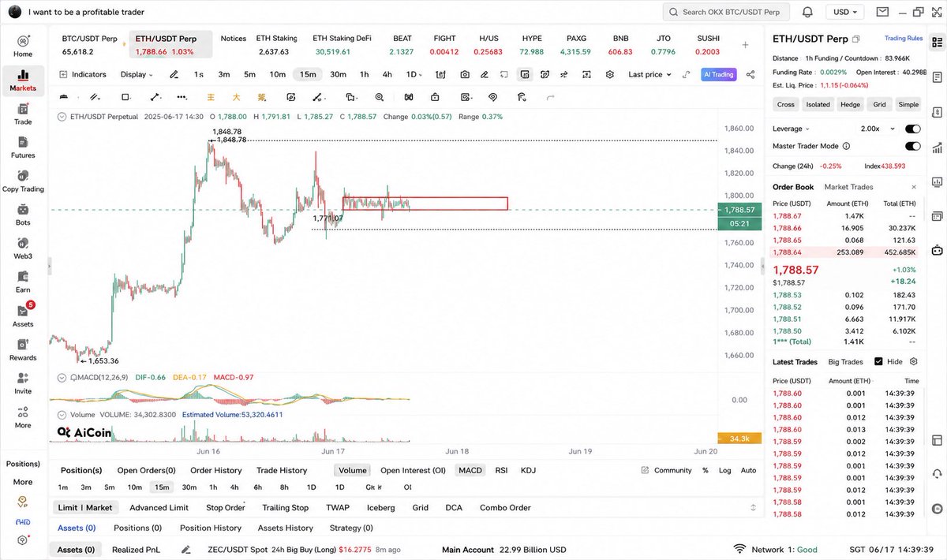Viewport: 947px width, 560px height.
Task: Click the edit pencil next to Realized PnL
Action: [x=186, y=550]
